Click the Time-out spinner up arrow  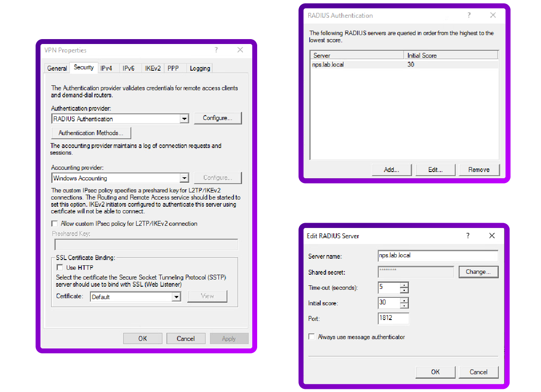pos(404,285)
